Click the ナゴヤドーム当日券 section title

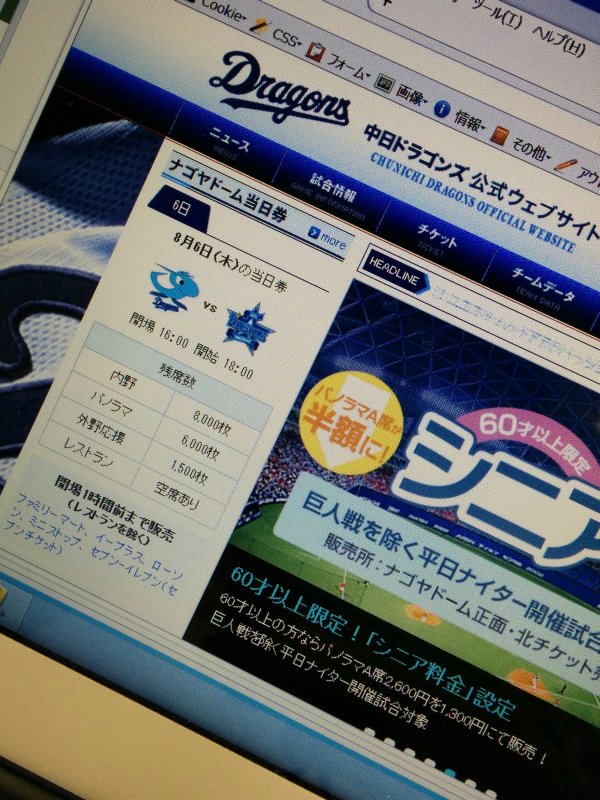(x=229, y=190)
